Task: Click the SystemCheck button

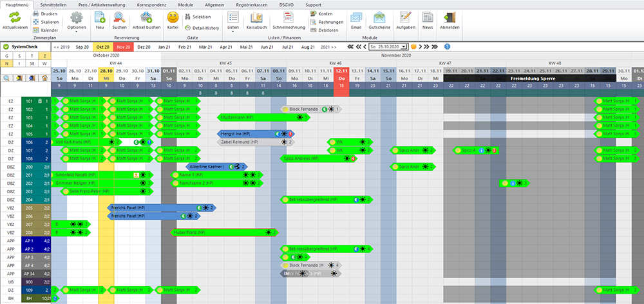Action: pyautogui.click(x=24, y=47)
